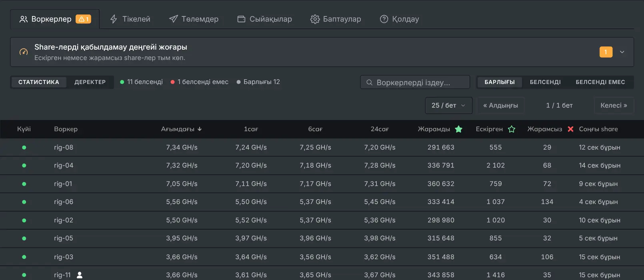The image size is (644, 280).
Task: Select the БАРЛЫҒЫ filter
Action: pyautogui.click(x=500, y=82)
